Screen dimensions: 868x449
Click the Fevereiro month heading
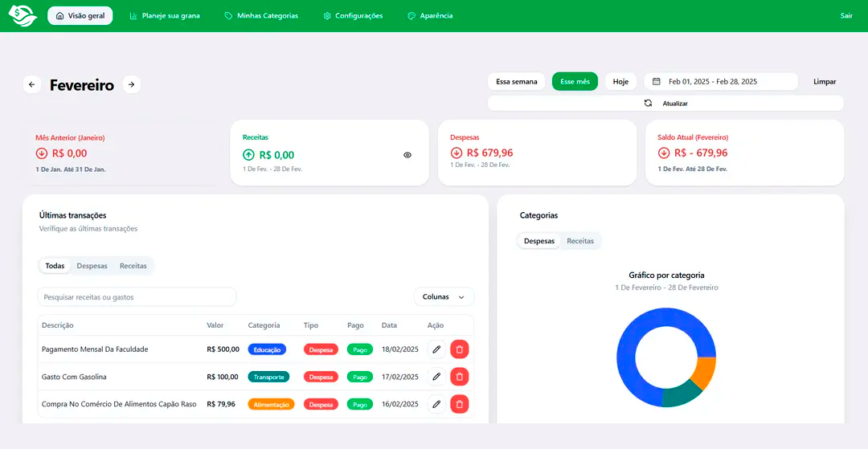coord(82,85)
